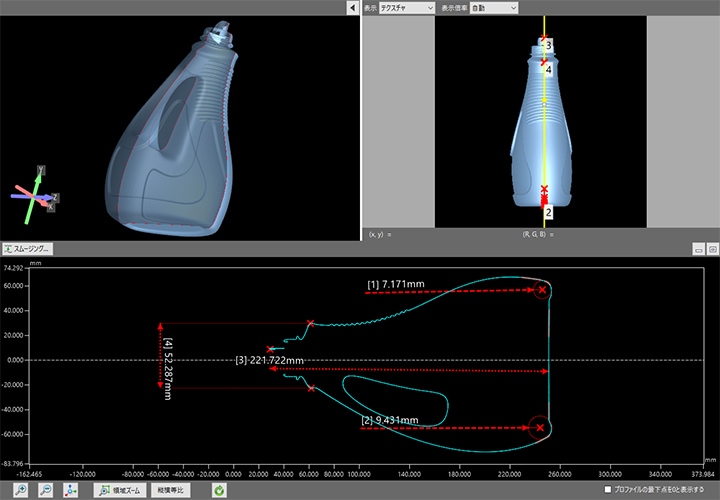Image resolution: width=720 pixels, height=500 pixels.
Task: Click the axis origin settings icon
Action: tap(71, 490)
